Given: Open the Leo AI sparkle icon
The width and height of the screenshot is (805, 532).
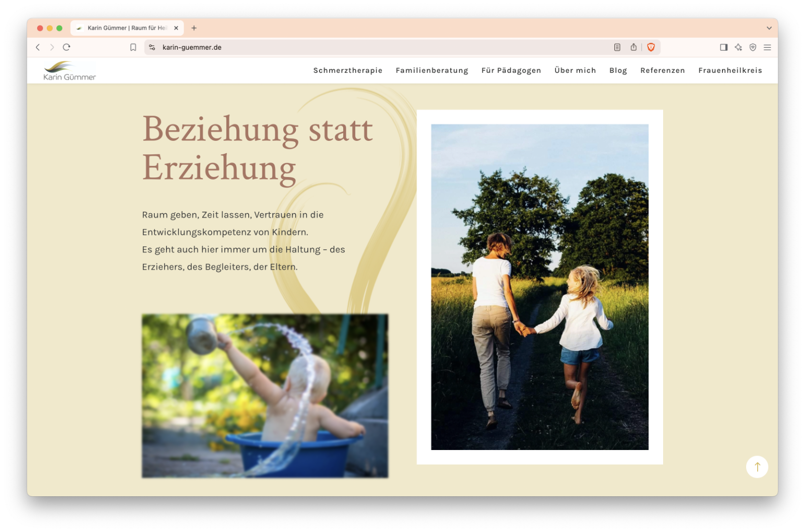Looking at the screenshot, I should (x=738, y=47).
